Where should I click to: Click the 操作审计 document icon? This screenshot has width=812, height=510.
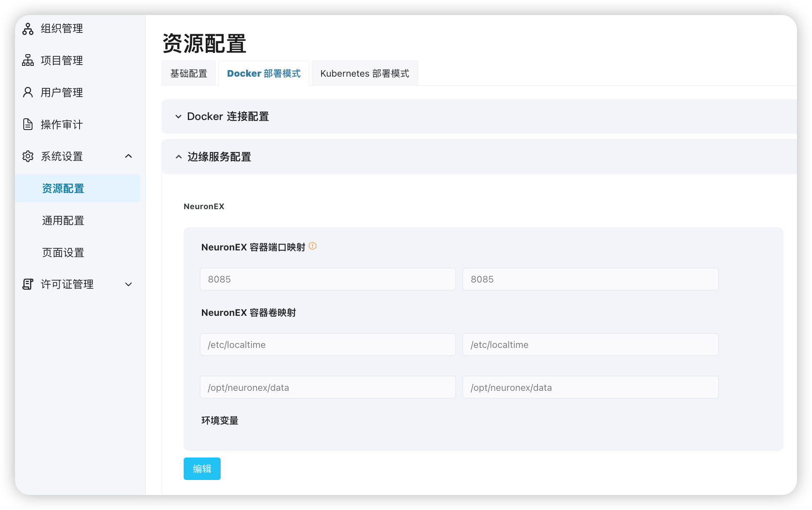(28, 124)
